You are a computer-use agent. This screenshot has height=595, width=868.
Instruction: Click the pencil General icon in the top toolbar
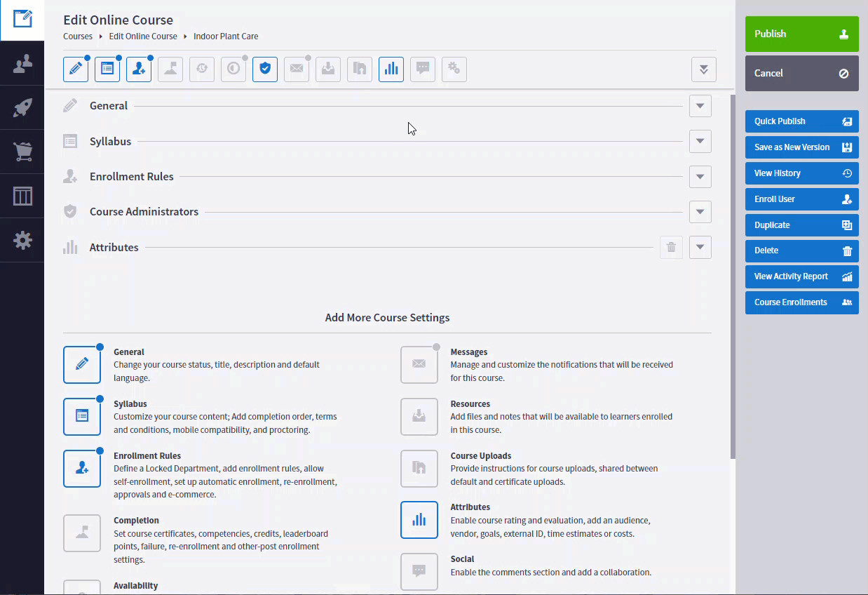coord(76,69)
